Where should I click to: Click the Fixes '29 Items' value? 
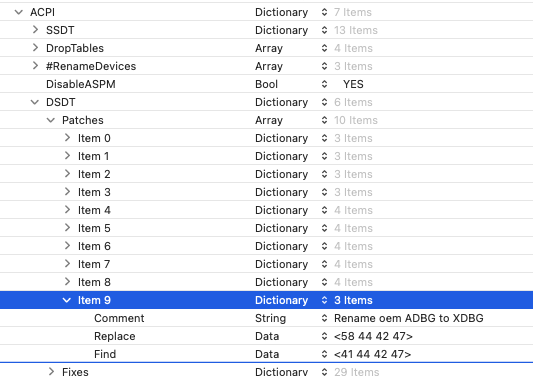[356, 371]
